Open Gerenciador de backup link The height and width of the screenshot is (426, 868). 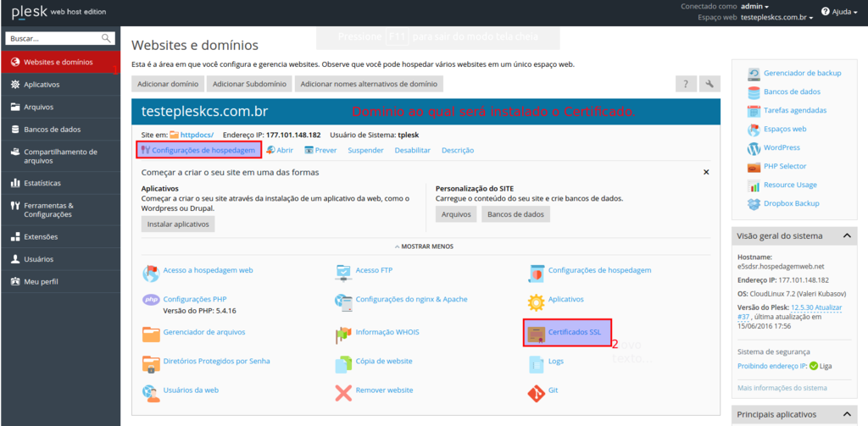pyautogui.click(x=803, y=73)
